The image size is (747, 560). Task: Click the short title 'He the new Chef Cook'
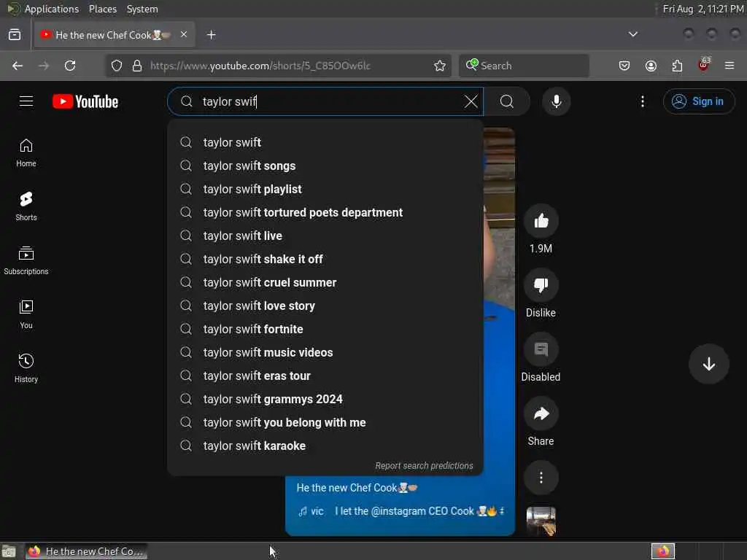357,488
